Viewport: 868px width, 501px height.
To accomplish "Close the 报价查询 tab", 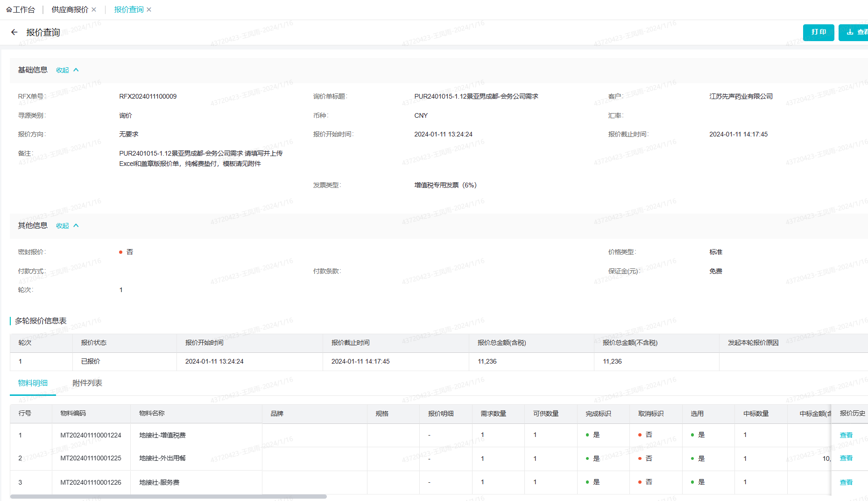I will (149, 10).
